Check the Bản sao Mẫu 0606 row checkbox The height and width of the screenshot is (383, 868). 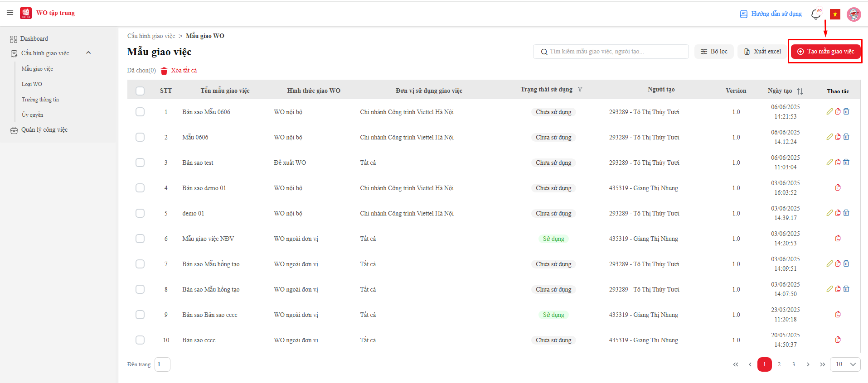(x=140, y=112)
